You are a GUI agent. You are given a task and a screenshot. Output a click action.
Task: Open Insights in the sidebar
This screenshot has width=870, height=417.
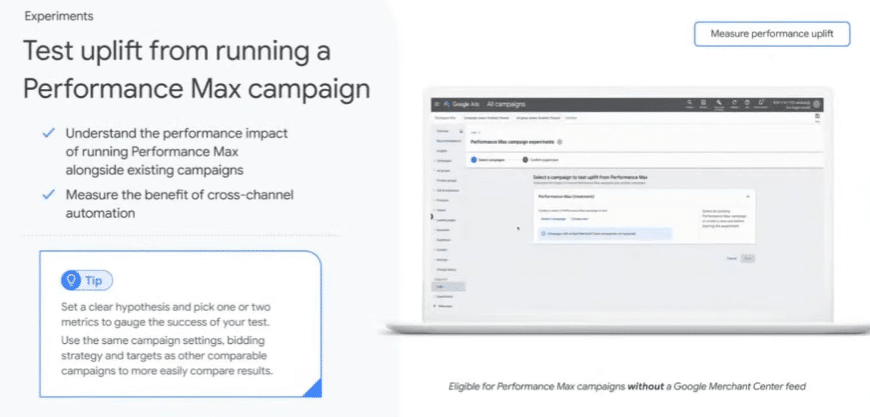442,151
